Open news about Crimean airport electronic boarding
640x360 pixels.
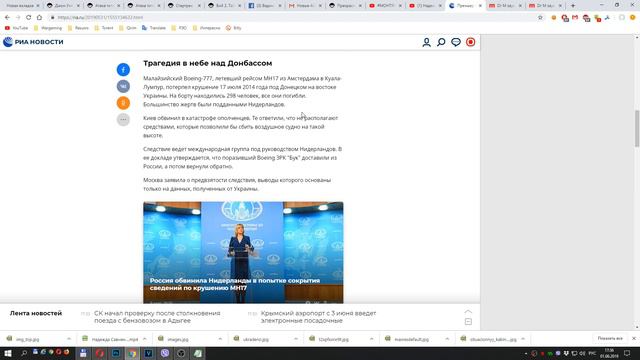point(318,317)
